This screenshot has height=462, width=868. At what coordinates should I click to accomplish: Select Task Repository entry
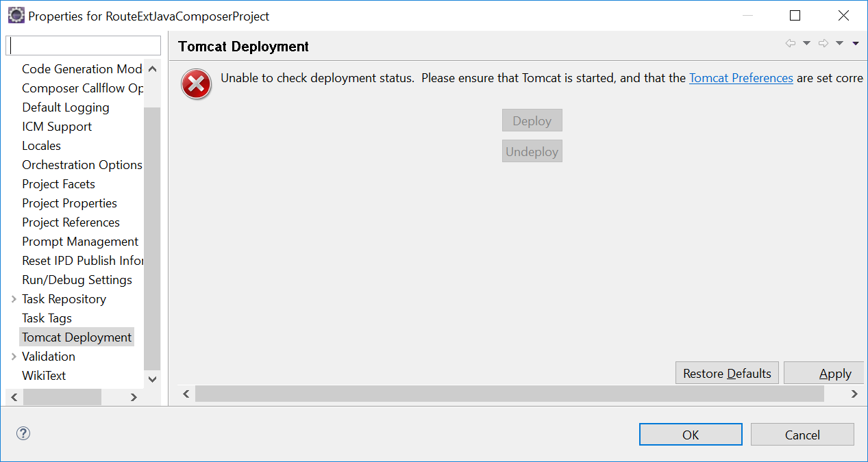pos(64,299)
